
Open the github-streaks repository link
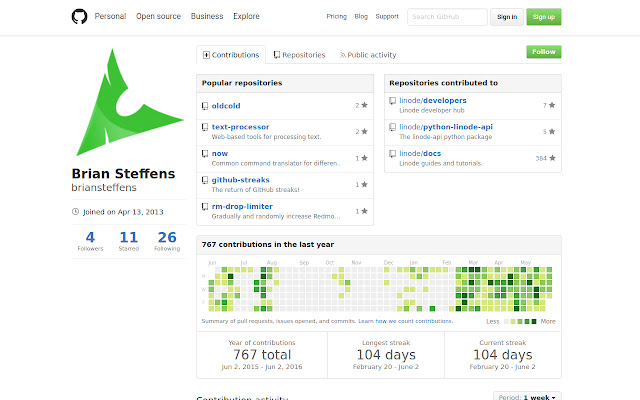pos(240,180)
